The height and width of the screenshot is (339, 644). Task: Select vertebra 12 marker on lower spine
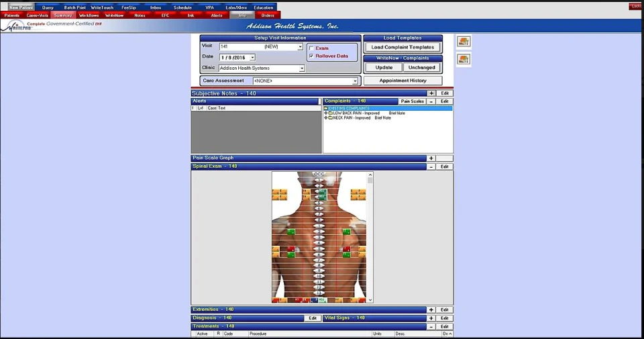(x=319, y=287)
